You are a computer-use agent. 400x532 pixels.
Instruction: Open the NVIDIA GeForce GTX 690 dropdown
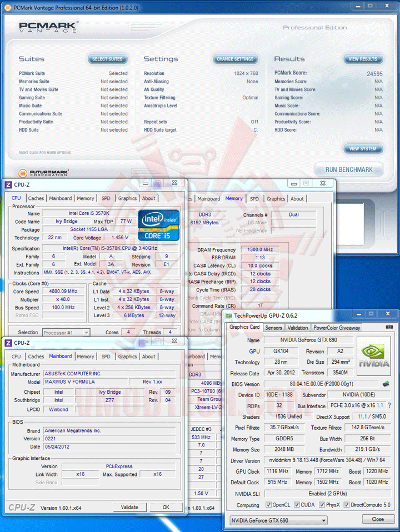(278, 520)
